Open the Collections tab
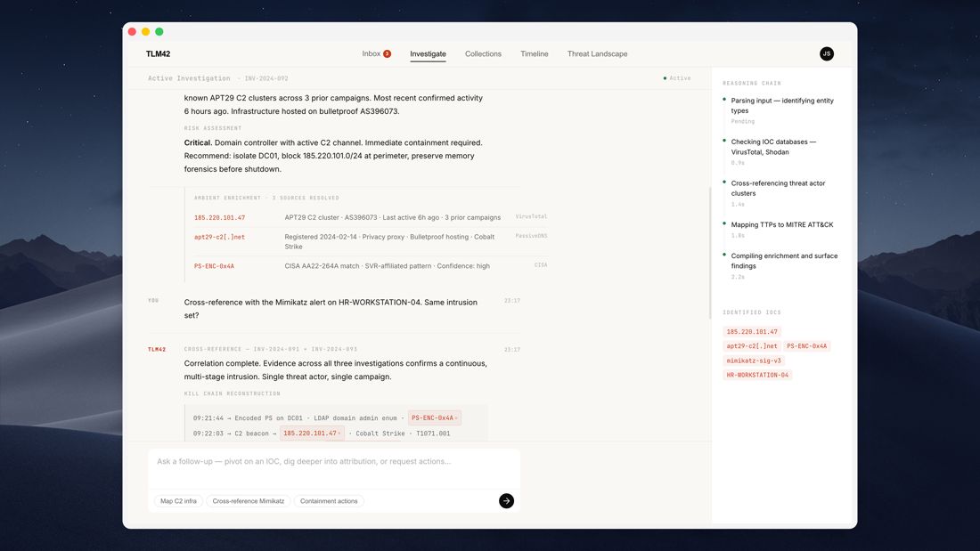This screenshot has width=980, height=551. pos(483,53)
